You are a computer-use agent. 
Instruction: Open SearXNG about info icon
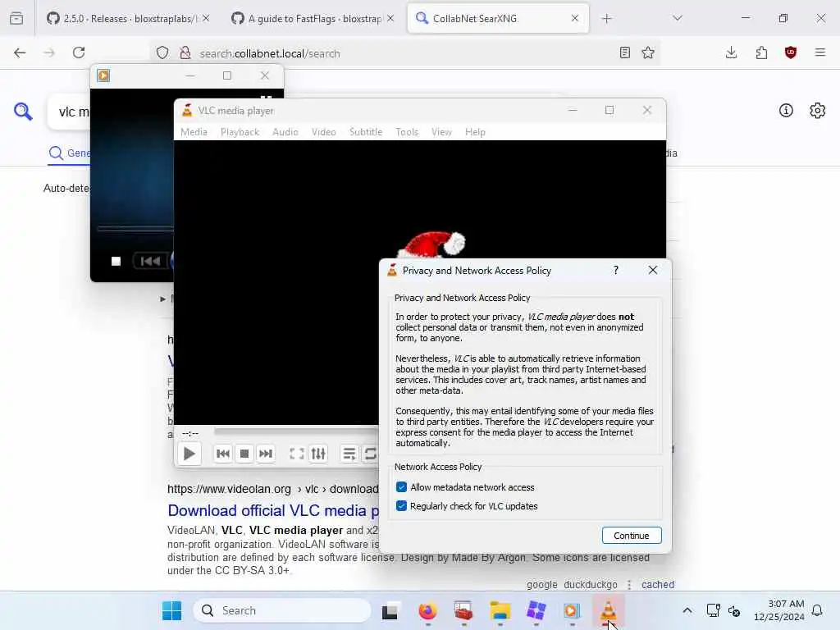(786, 111)
